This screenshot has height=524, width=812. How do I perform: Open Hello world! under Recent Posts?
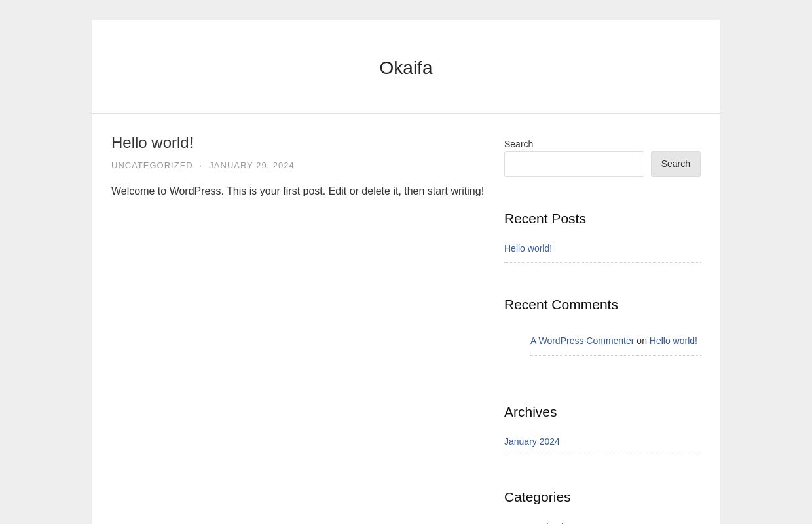528,248
